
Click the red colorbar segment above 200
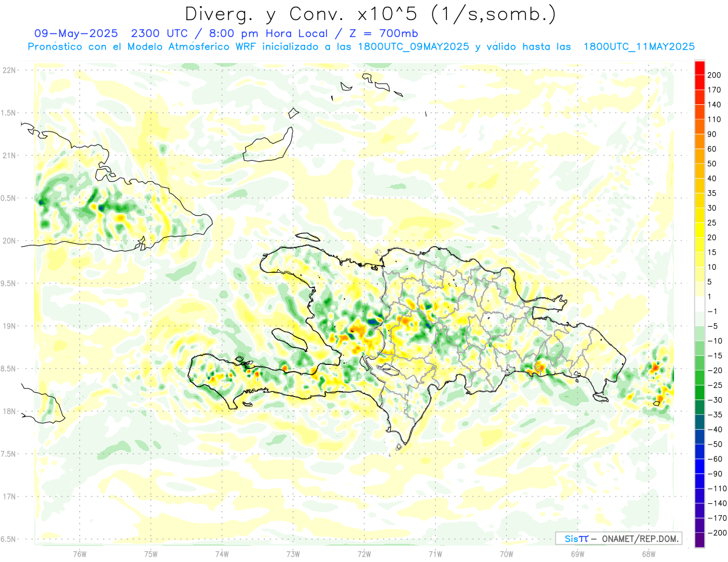point(699,68)
